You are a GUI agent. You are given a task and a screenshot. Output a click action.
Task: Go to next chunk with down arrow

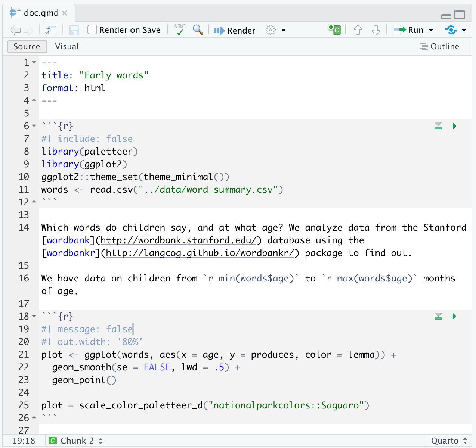[x=376, y=30]
